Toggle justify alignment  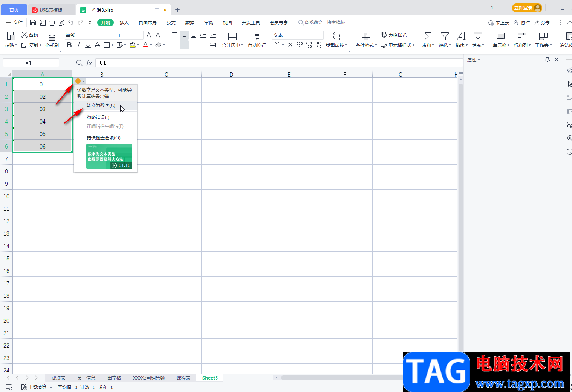pyautogui.click(x=203, y=45)
